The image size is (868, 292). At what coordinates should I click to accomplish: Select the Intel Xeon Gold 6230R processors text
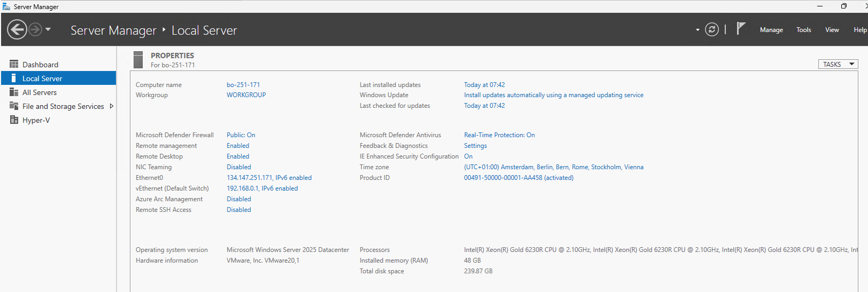[x=661, y=250]
